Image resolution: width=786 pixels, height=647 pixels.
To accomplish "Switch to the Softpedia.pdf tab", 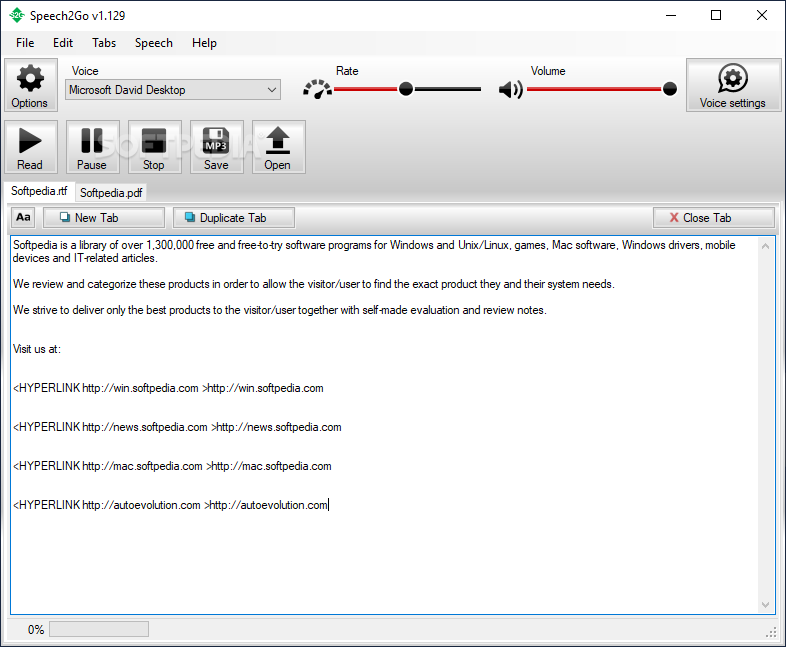I will [x=111, y=192].
